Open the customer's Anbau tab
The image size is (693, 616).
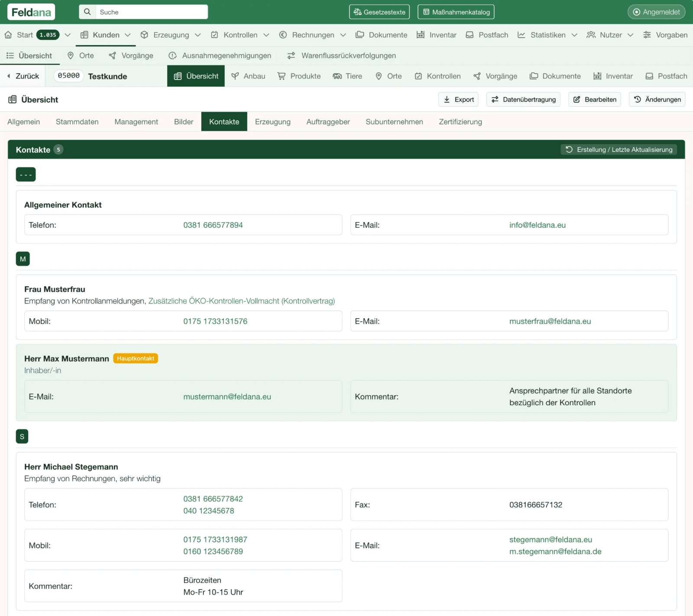(x=248, y=76)
